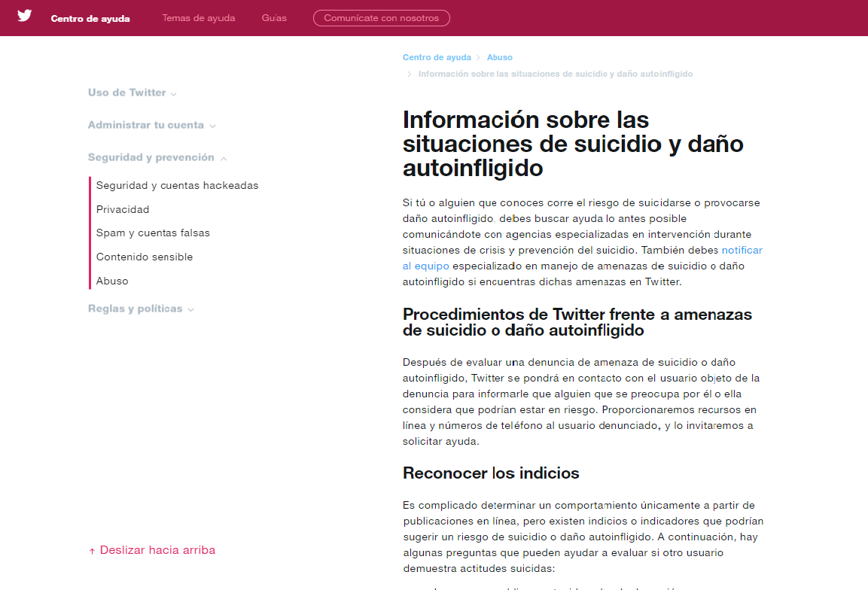Image resolution: width=868 pixels, height=590 pixels.
Task: Click 'Reconocer los indicios' heading
Action: (491, 473)
